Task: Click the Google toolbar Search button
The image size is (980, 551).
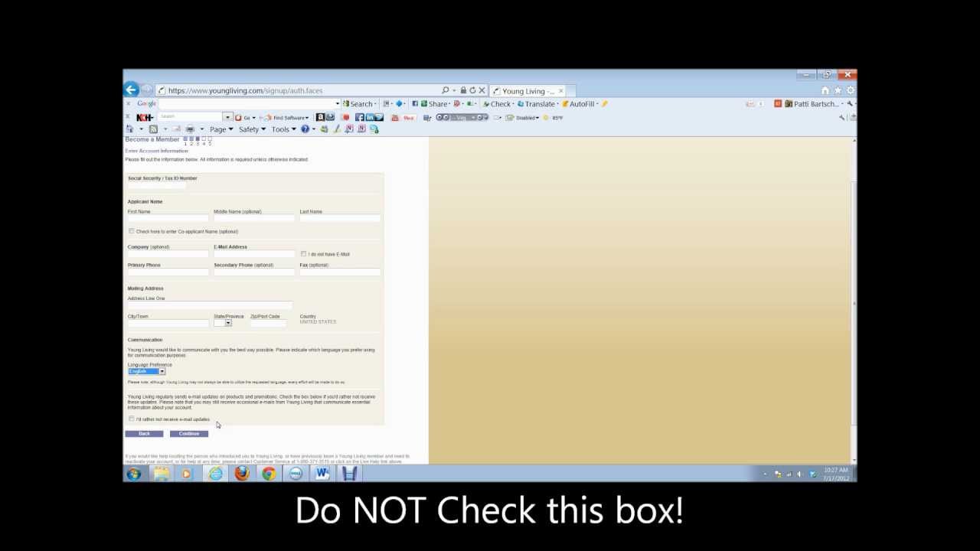Action: tap(359, 104)
